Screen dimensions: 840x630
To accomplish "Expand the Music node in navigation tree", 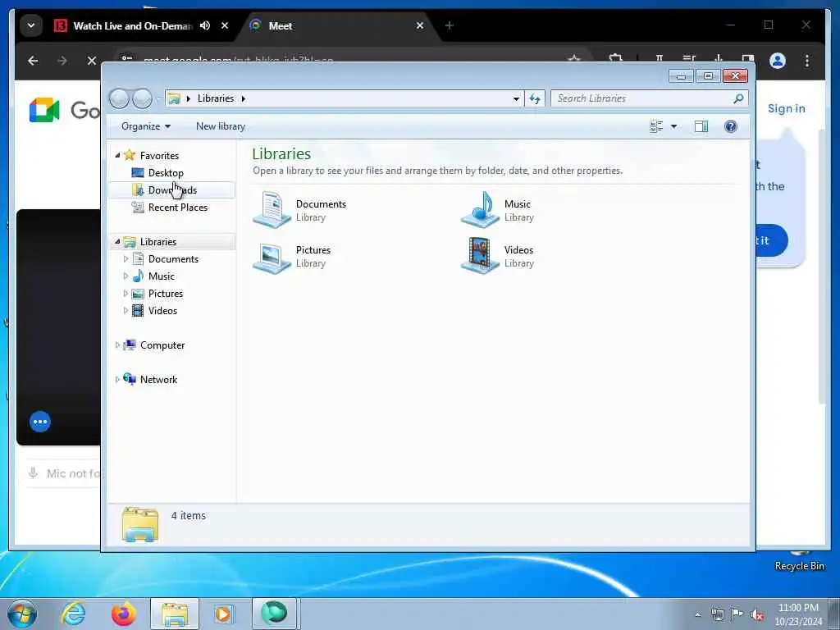I will click(x=126, y=276).
